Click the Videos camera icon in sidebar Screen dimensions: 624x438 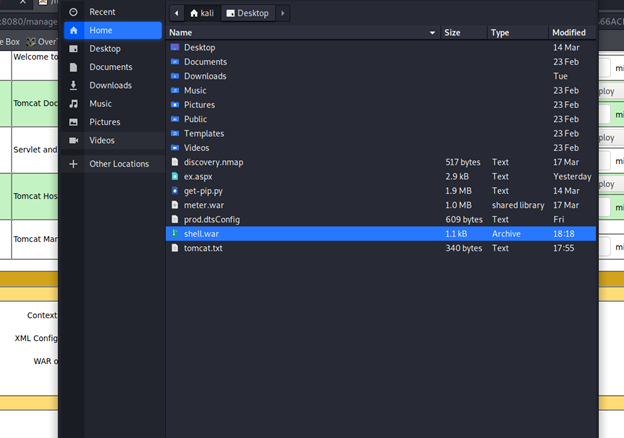(x=73, y=140)
